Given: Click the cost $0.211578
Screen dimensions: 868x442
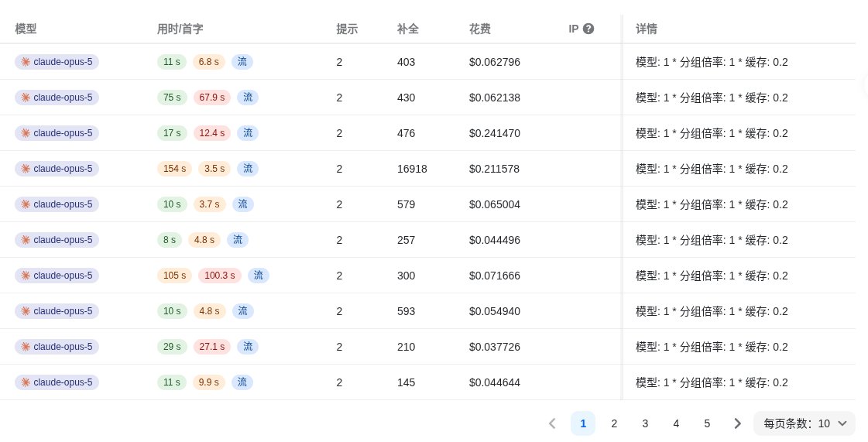Looking at the screenshot, I should pos(494,169).
